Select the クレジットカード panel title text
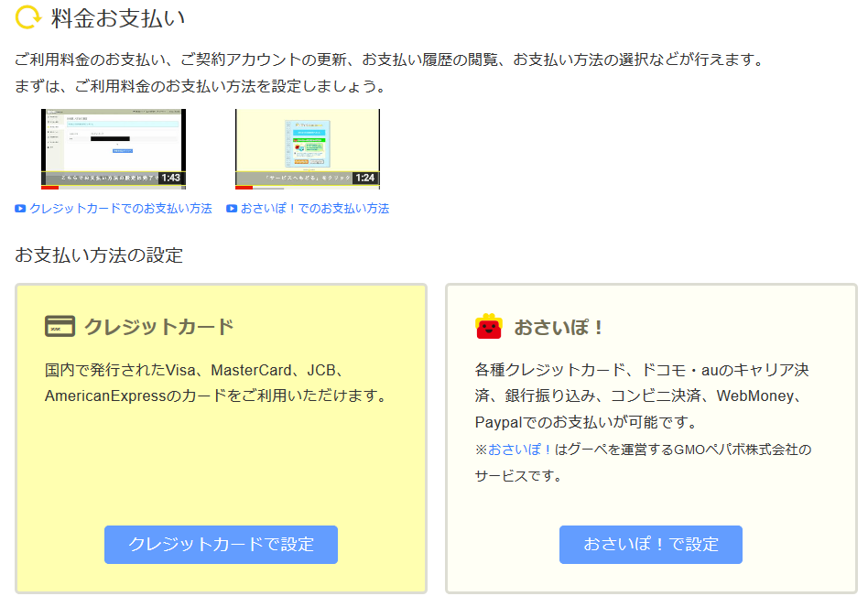The image size is (868, 596). tap(158, 327)
